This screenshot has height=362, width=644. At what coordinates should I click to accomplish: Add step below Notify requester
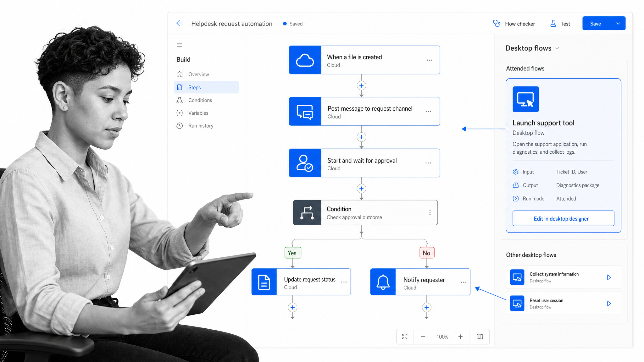[426, 307]
